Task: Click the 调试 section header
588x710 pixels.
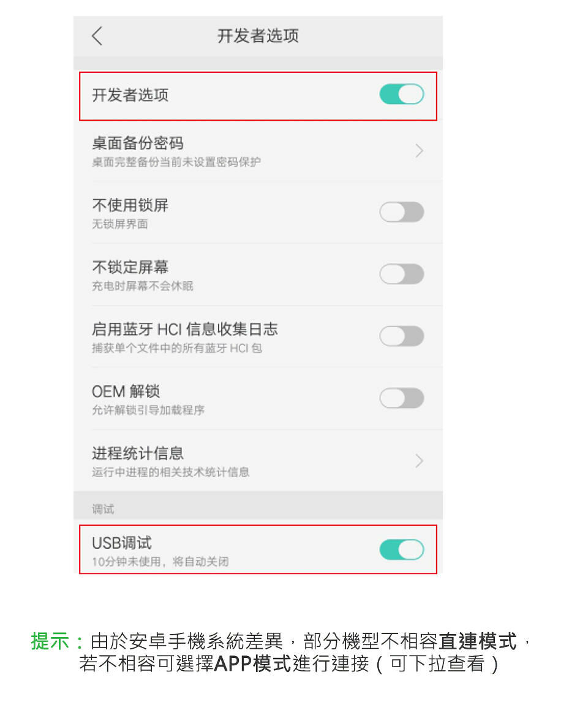Action: (103, 509)
